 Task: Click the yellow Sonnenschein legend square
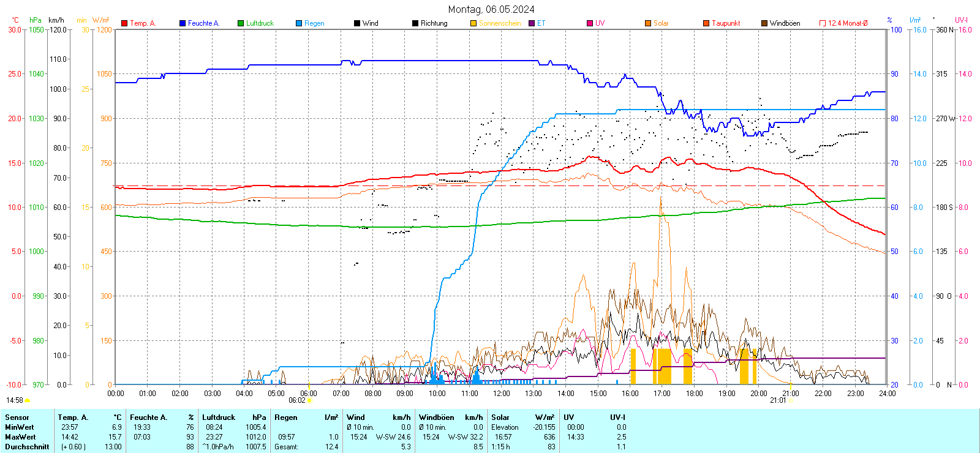(x=473, y=23)
